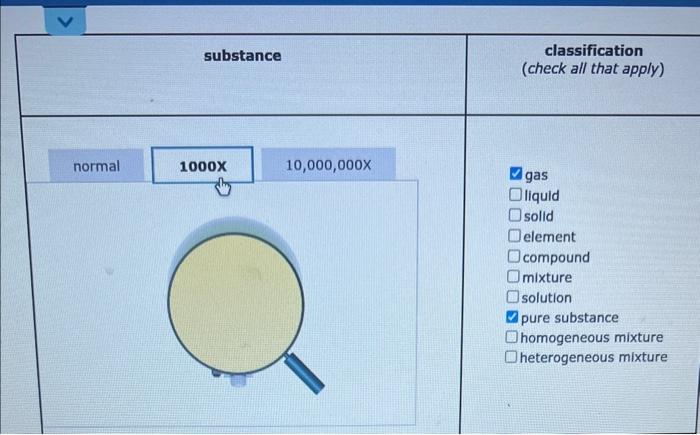Screen dimensions: 700x435
Task: Click the magnifying glass handle icon
Action: [304, 373]
